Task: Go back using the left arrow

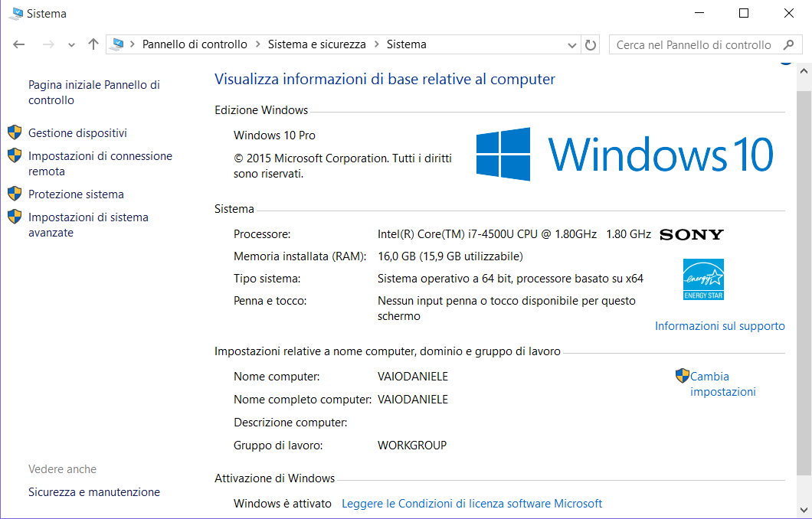Action: tap(19, 44)
